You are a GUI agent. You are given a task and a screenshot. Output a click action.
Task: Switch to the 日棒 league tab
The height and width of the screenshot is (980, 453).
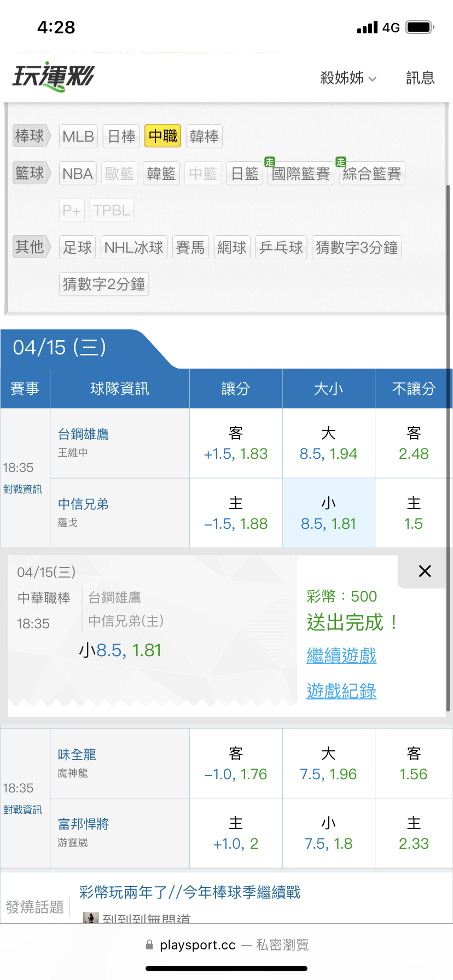coord(121,136)
